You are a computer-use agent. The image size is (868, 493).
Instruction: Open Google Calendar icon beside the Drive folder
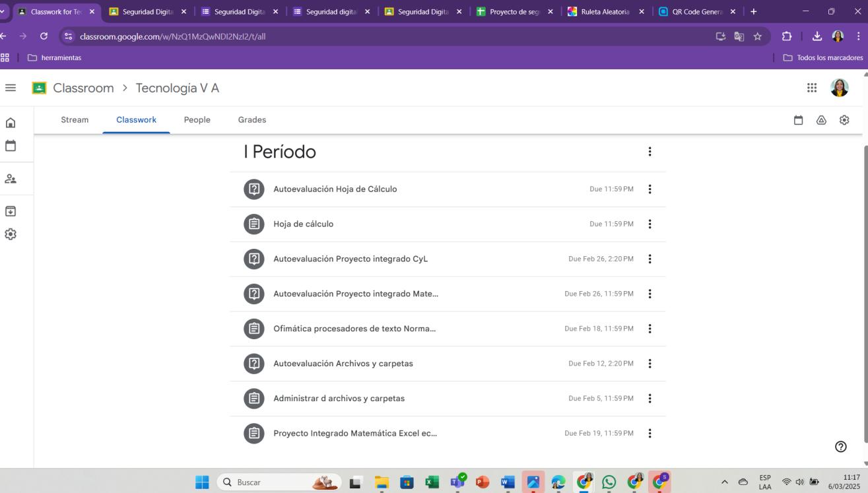799,120
